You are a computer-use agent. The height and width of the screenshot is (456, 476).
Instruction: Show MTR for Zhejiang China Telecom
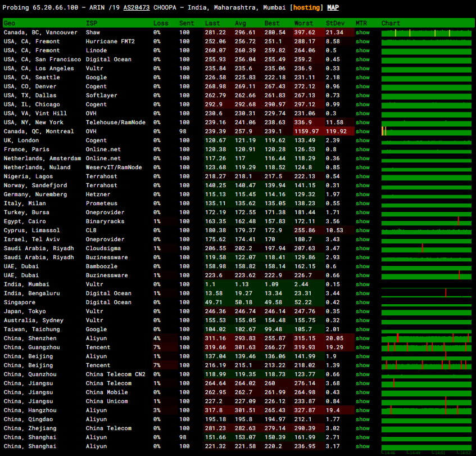[362, 428]
